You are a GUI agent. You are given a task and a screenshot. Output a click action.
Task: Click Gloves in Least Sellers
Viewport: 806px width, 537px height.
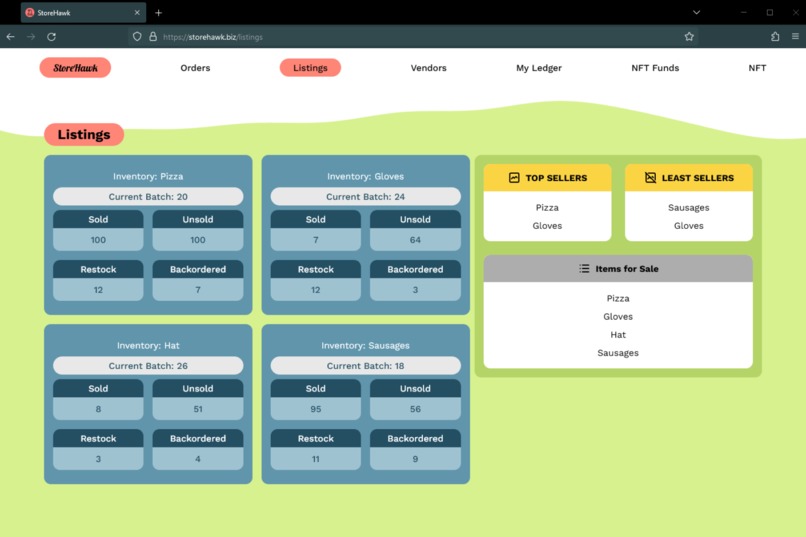click(x=689, y=226)
